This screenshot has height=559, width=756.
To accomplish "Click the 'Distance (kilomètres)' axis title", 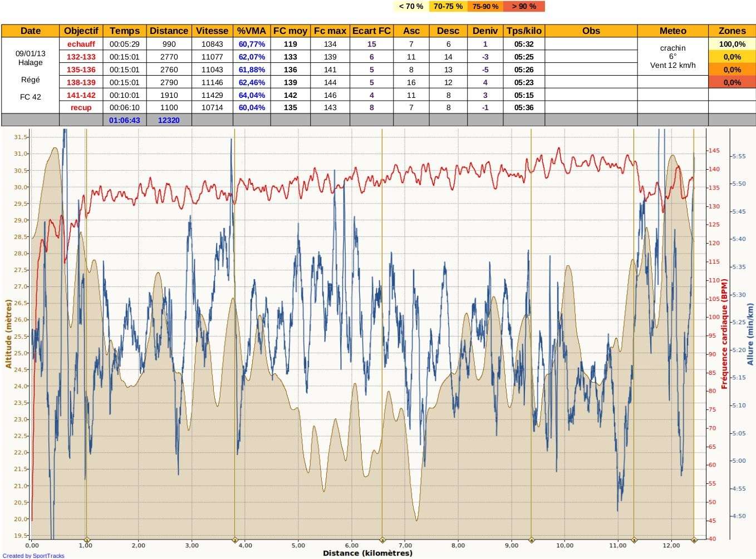I will 368,553.
